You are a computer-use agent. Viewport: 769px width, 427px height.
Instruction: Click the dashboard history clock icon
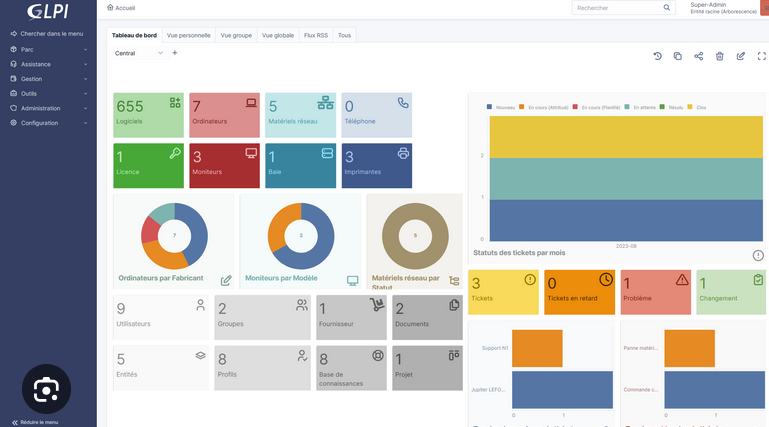[x=657, y=56]
